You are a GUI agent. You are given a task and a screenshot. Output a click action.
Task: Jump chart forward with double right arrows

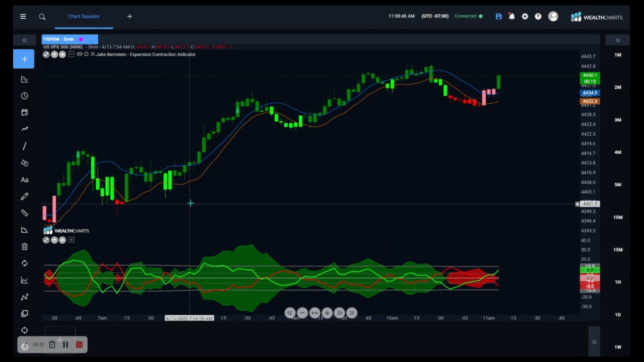[x=339, y=313]
